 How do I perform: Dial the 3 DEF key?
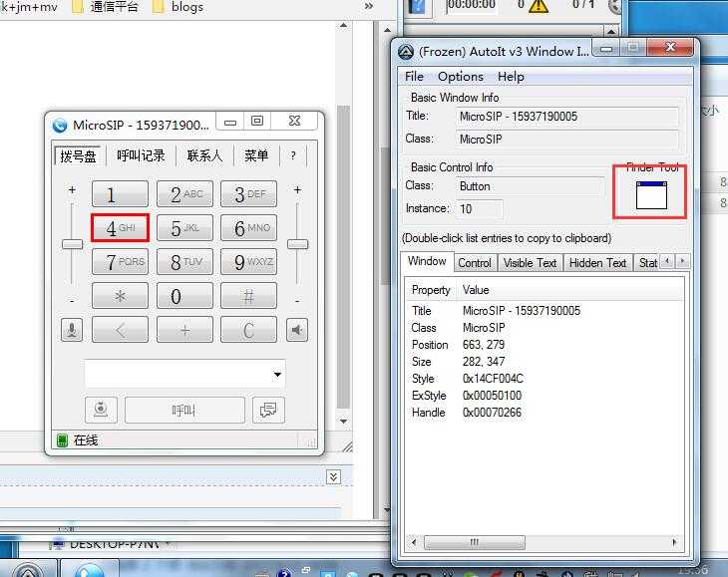[x=249, y=194]
